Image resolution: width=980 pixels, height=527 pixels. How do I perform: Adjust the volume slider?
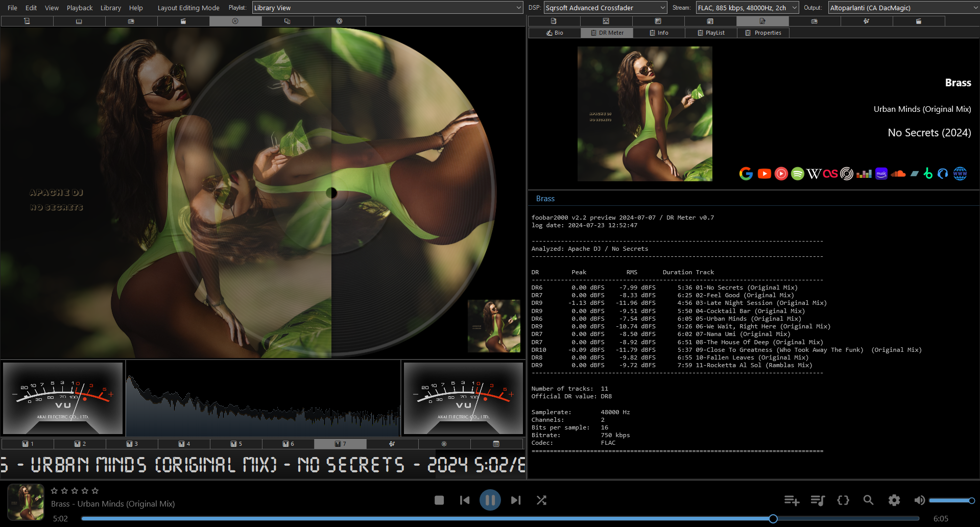tap(951, 500)
